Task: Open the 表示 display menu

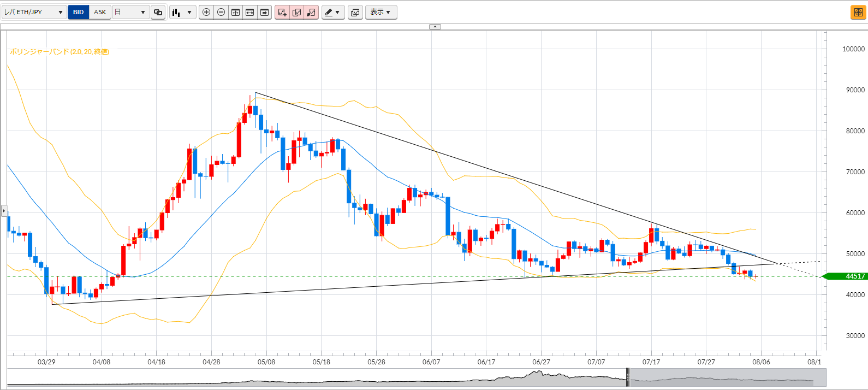Action: pyautogui.click(x=381, y=12)
